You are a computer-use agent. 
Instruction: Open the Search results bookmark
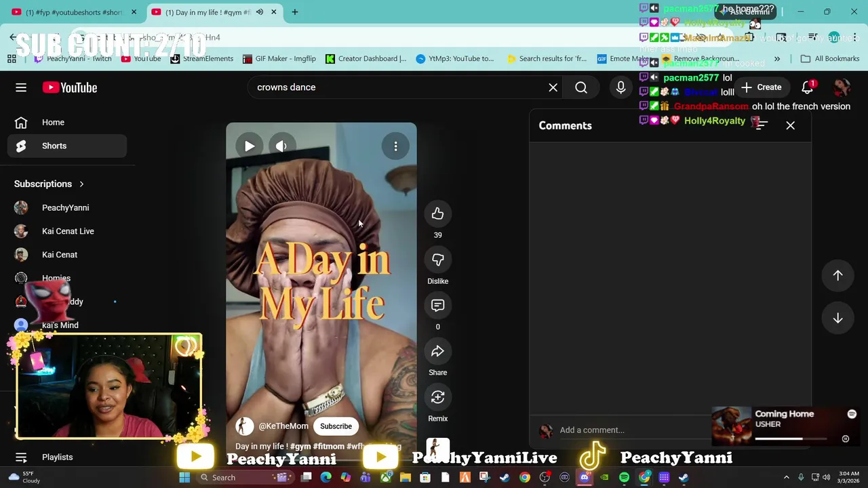547,59
